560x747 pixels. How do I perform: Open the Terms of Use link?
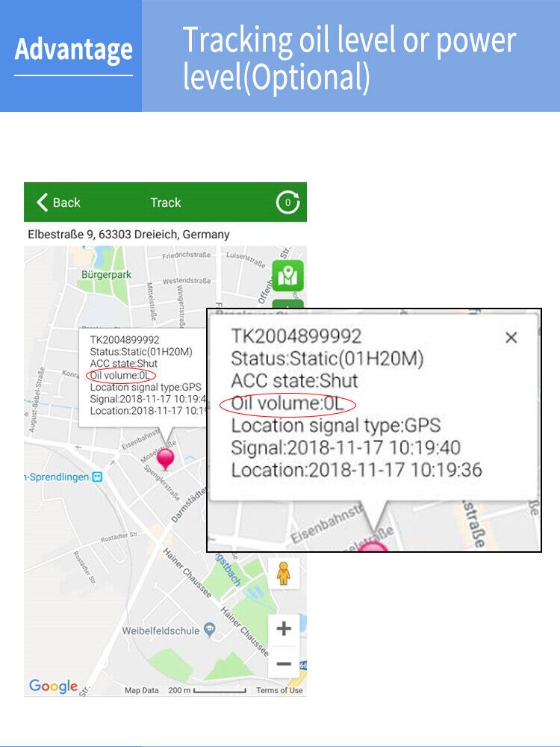pos(279,690)
